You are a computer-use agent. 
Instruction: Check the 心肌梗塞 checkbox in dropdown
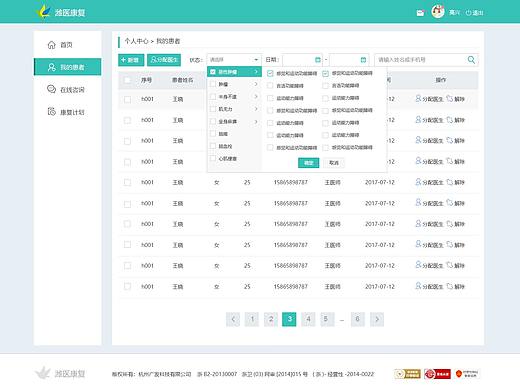[213, 158]
